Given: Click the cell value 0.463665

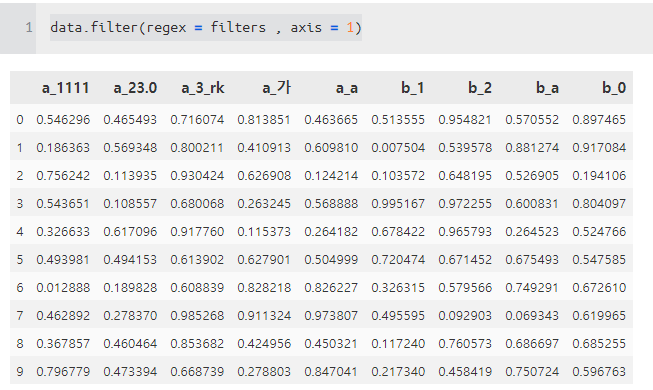Looking at the screenshot, I should click(x=331, y=120).
